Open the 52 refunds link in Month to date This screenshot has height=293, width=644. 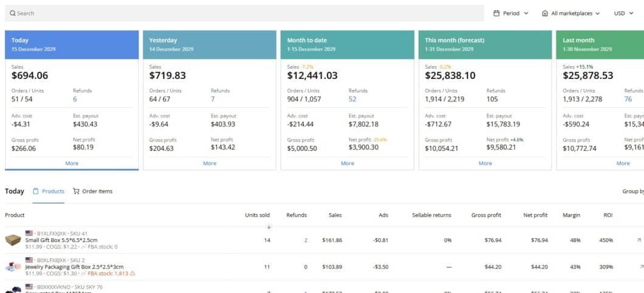[352, 99]
